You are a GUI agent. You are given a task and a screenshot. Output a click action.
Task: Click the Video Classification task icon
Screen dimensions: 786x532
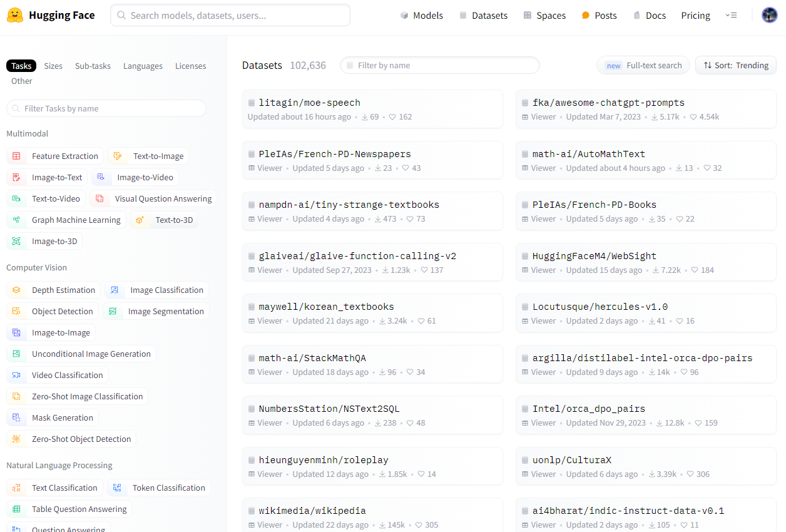[x=17, y=376]
